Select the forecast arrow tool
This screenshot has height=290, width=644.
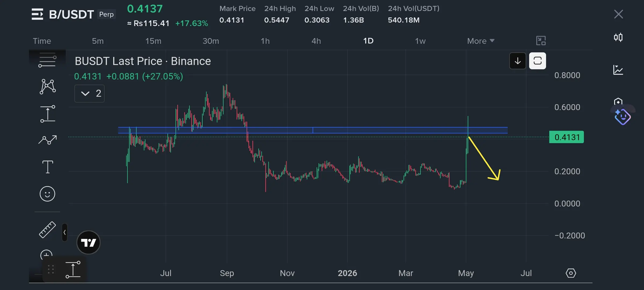click(47, 140)
